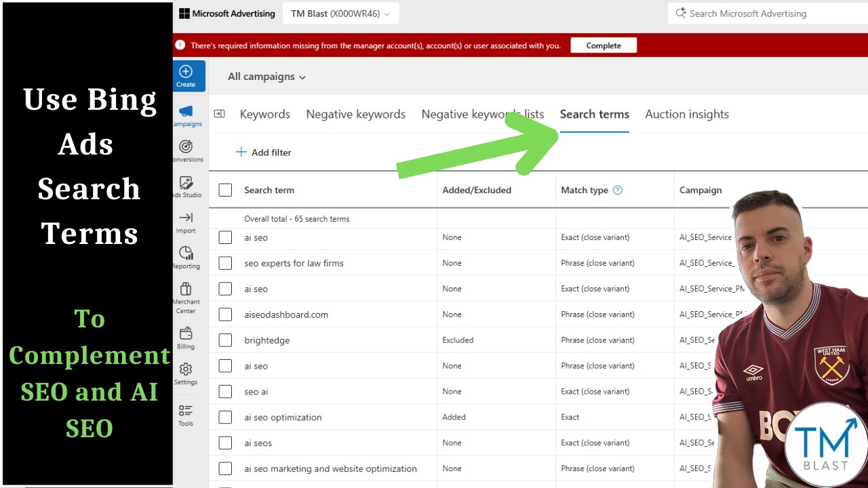Viewport: 868px width, 488px height.
Task: Check the box for 'seo experts for law firms'
Action: click(225, 263)
